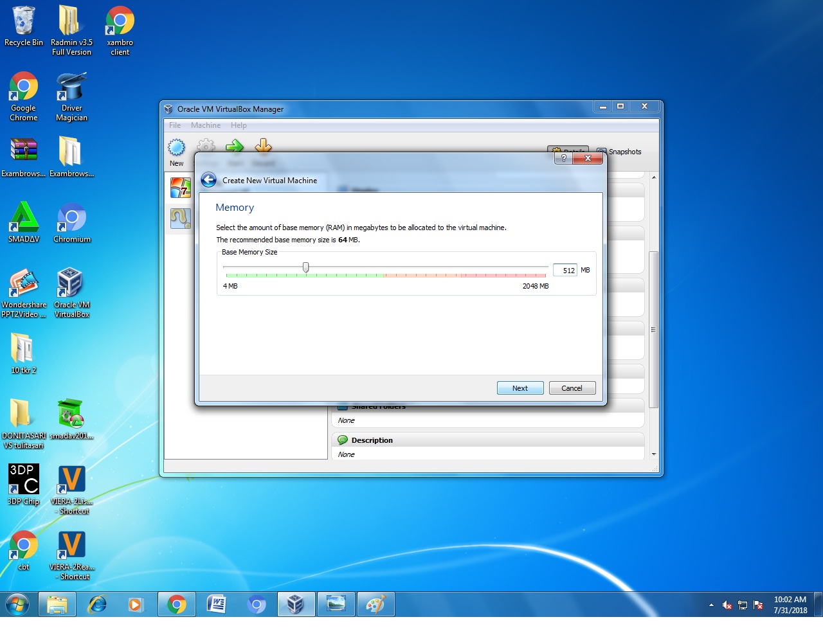Select the Exambrowser WinRAR archive icon

pos(24,157)
